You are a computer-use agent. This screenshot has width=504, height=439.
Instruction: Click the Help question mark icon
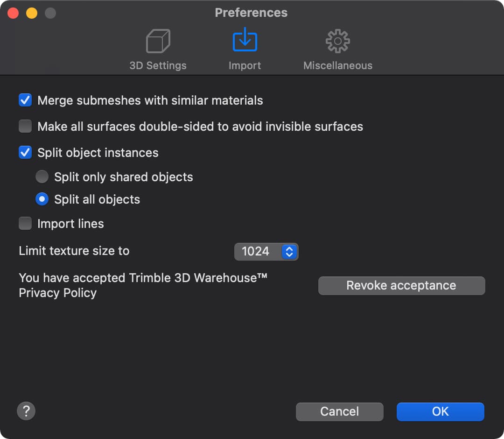coord(26,411)
